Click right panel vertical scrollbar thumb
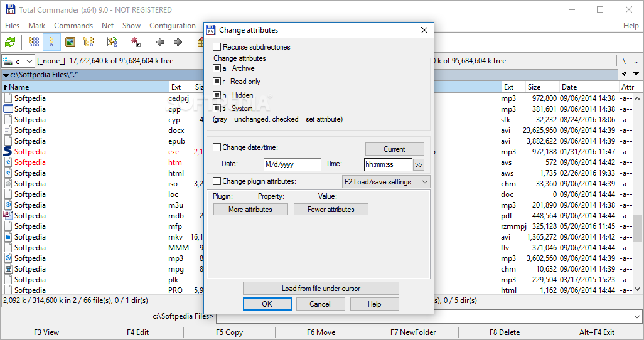Image resolution: width=644 pixels, height=340 pixels. tap(637, 228)
